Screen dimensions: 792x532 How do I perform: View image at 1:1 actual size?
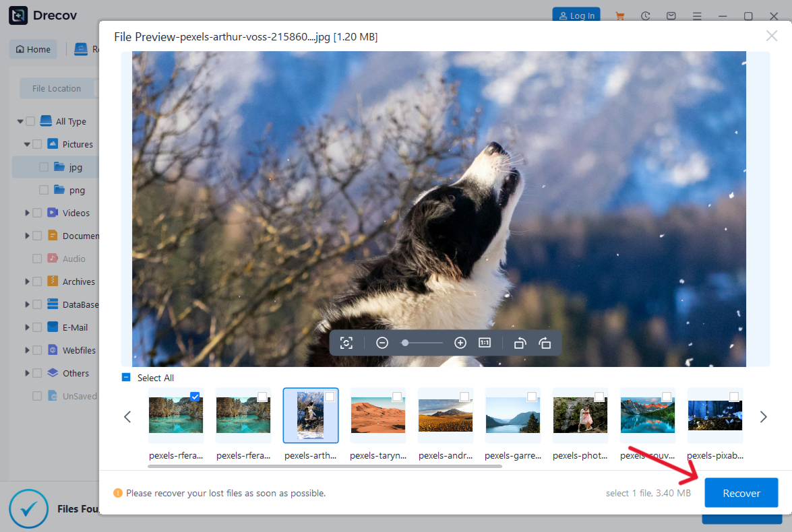pos(485,343)
